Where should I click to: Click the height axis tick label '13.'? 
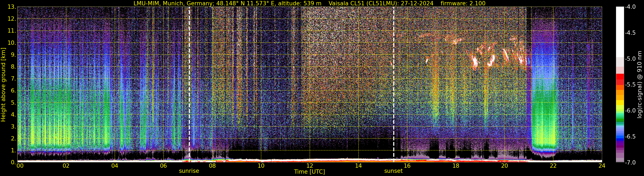click(12, 7)
